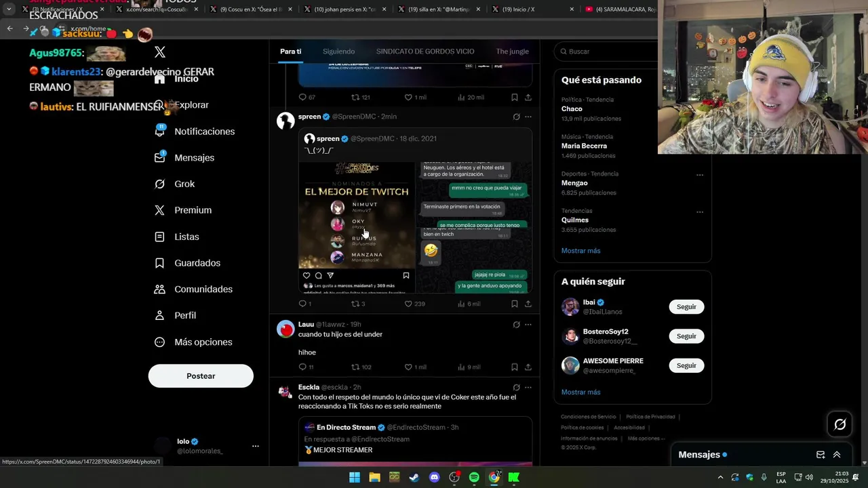Reply to Lauu's post with 11 replies
This screenshot has width=868, height=488.
pos(306,367)
